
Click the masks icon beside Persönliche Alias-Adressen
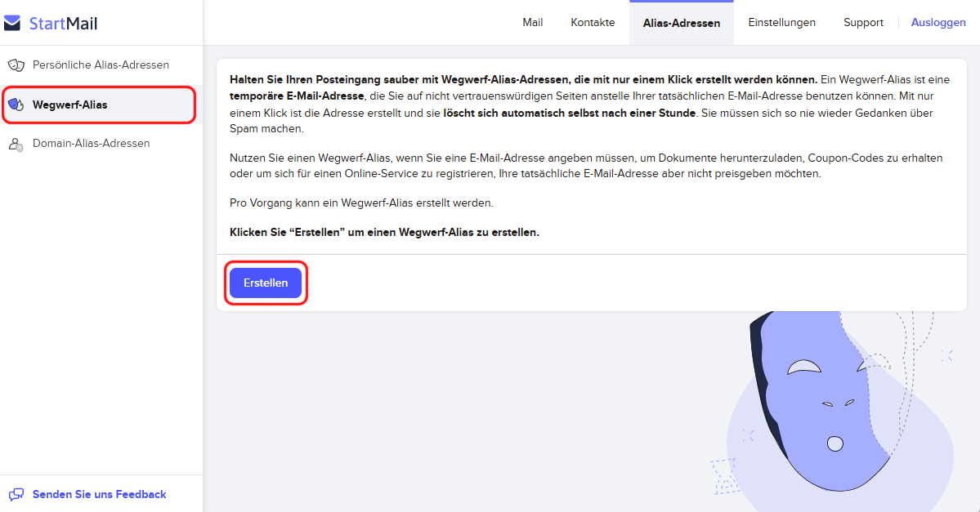pos(16,65)
